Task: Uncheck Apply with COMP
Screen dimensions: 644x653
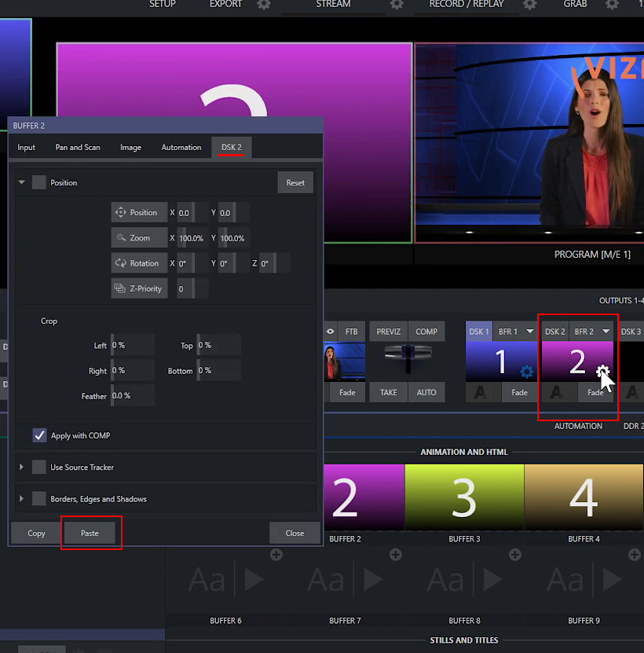Action: (39, 435)
